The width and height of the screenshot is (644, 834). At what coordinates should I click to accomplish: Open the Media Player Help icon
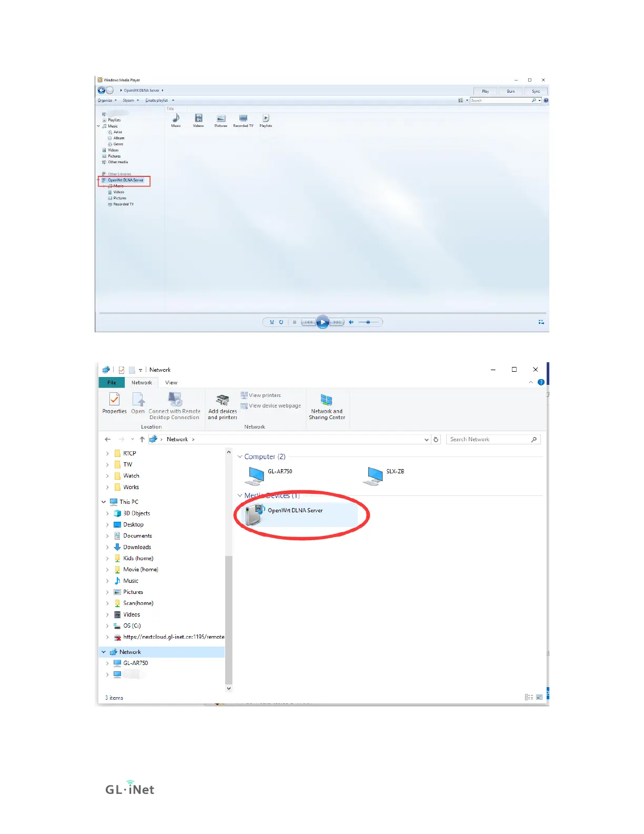coord(546,100)
